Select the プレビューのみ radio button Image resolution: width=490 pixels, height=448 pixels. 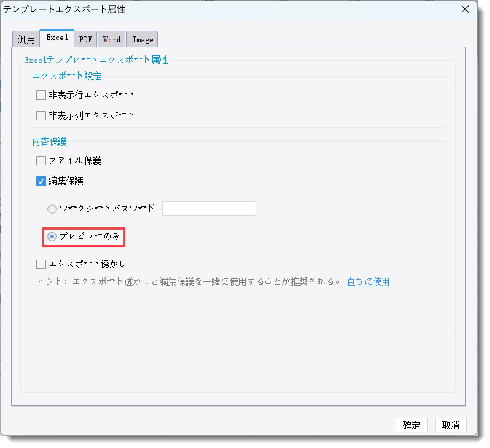[52, 237]
